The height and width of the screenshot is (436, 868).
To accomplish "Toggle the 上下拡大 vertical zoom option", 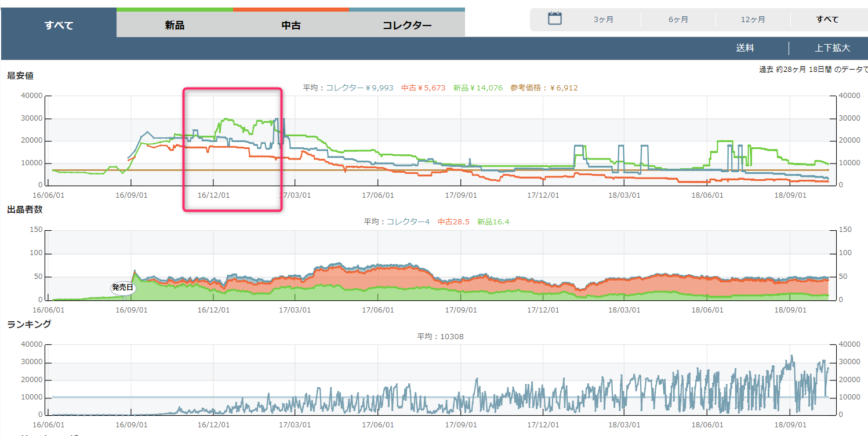I will click(832, 48).
